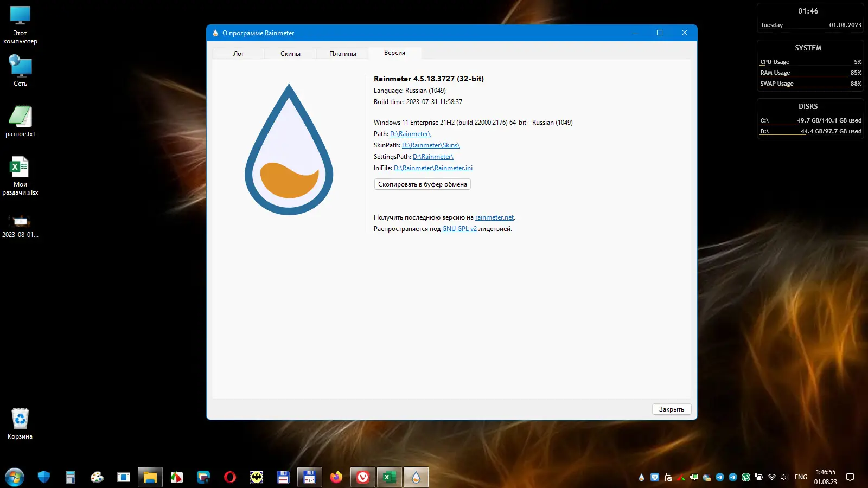Click the floppy disk icon labeled 64
This screenshot has width=868, height=488.
(x=310, y=477)
